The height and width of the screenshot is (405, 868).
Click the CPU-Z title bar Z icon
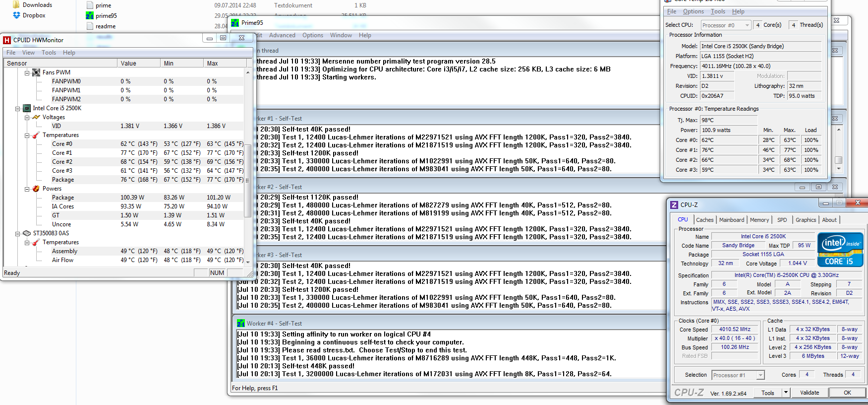click(x=674, y=205)
